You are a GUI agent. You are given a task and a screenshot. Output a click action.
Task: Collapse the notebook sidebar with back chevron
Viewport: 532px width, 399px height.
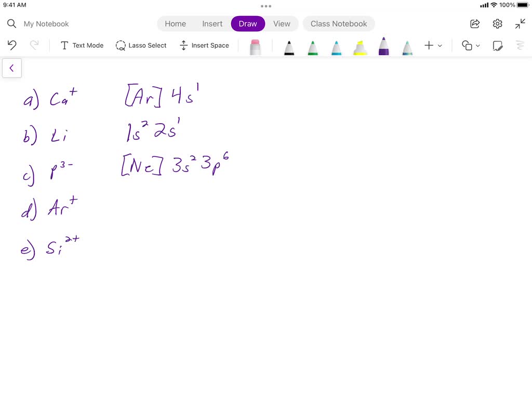pyautogui.click(x=11, y=68)
